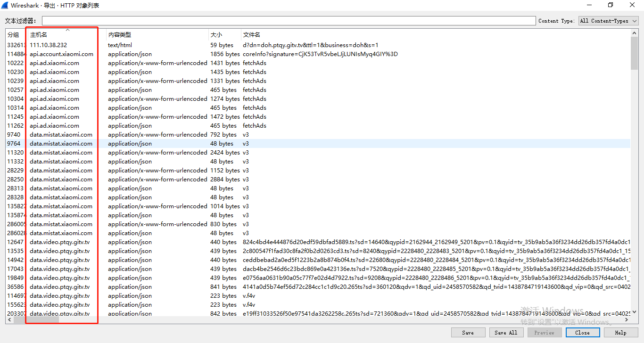Select packet number 28328
Screen dimensions: 644x343
pyautogui.click(x=16, y=197)
